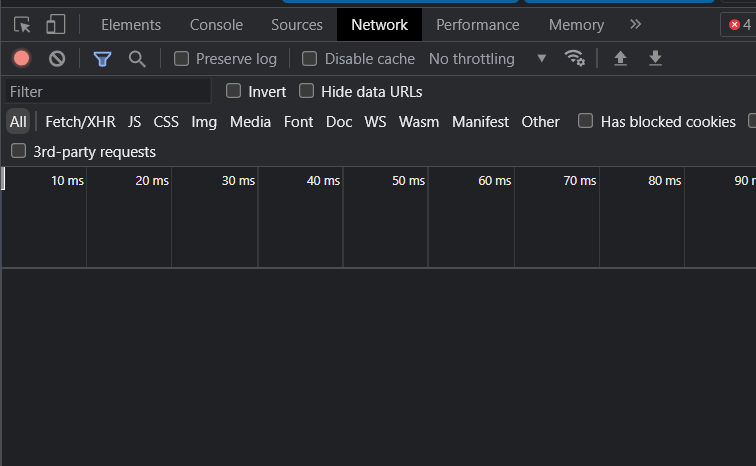Tick the Hide data URLs checkbox

coord(307,92)
